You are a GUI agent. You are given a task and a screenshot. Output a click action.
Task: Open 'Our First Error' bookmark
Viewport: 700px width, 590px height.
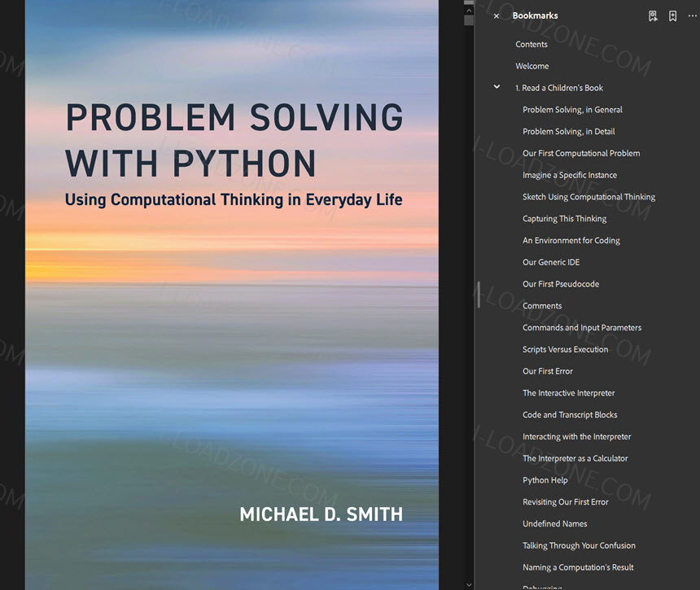click(547, 371)
